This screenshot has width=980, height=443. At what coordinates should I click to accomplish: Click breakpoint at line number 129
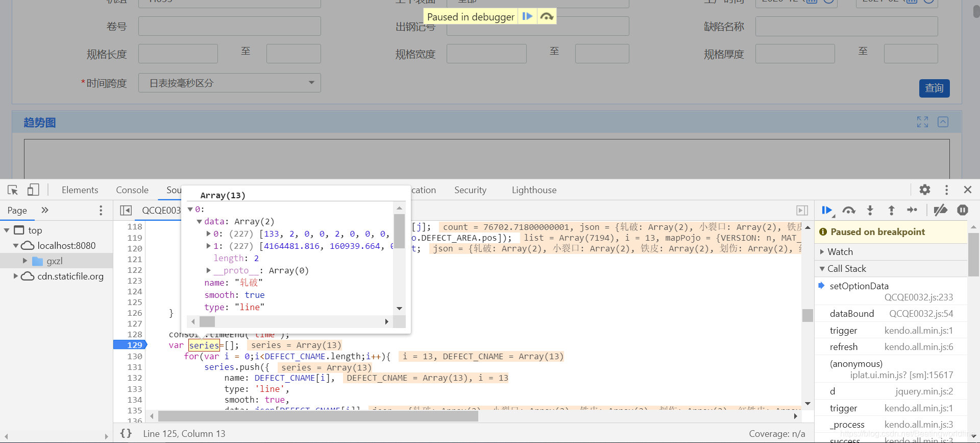point(130,345)
